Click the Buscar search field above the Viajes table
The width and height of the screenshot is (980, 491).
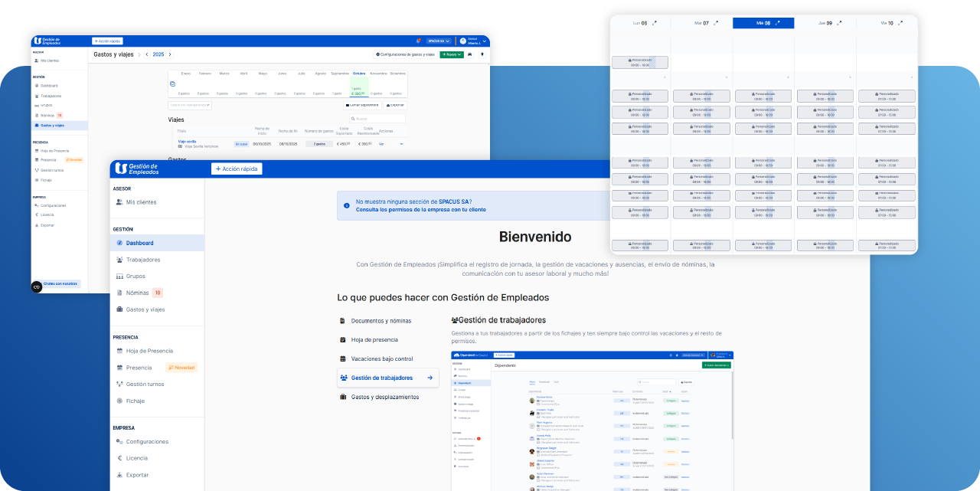377,118
